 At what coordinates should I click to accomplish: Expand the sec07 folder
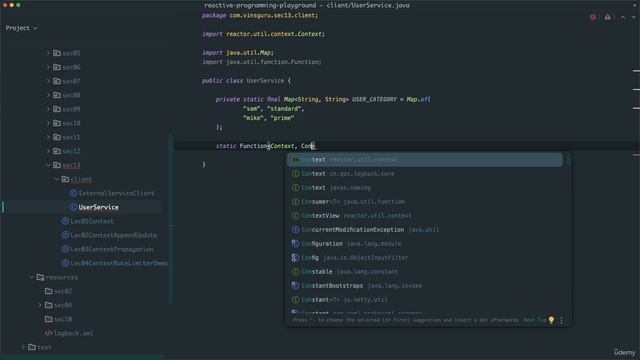[48, 81]
